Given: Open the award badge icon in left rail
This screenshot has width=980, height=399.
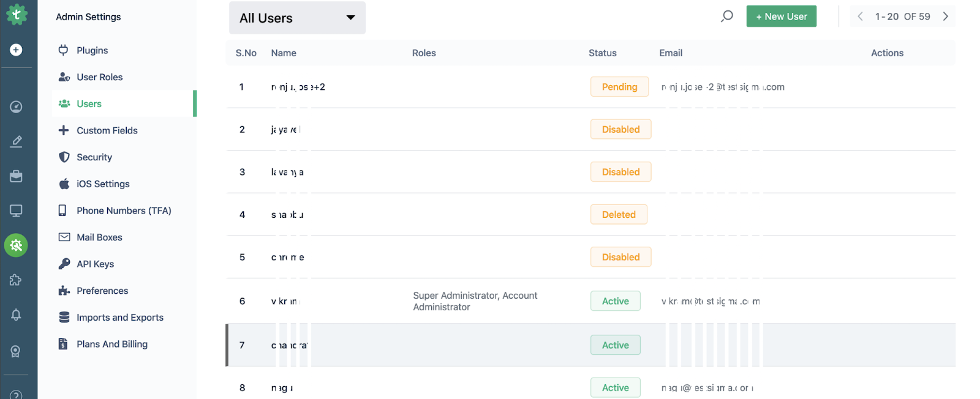Looking at the screenshot, I should pyautogui.click(x=16, y=351).
